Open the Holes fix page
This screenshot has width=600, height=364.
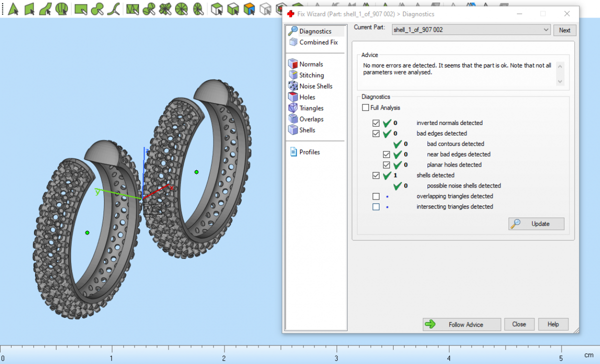[307, 97]
